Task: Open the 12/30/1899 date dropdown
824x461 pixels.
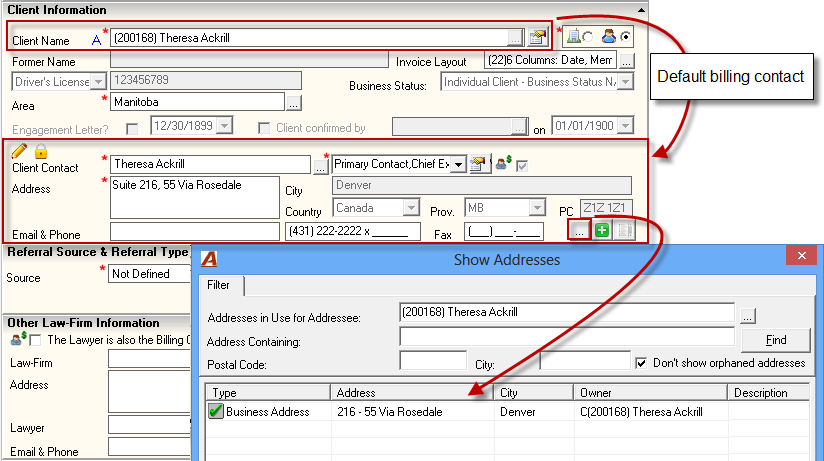Action: [x=224, y=126]
